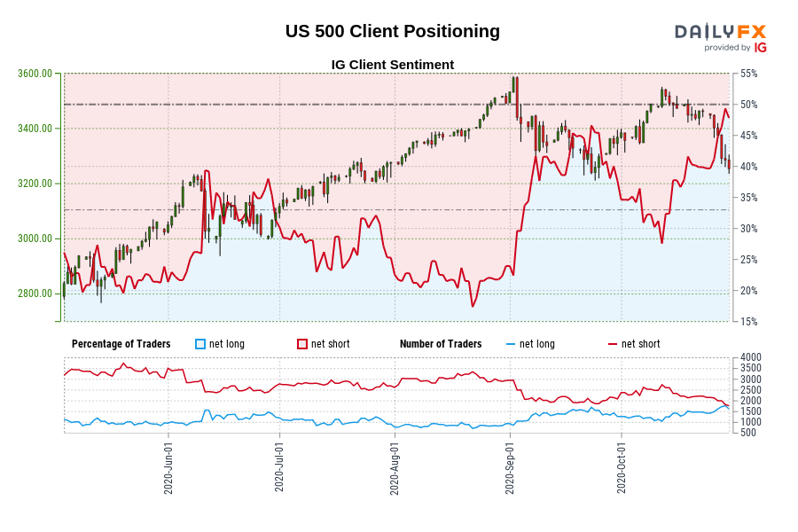Image resolution: width=798 pixels, height=532 pixels.
Task: Click the Percentage of Traders legend heading
Action: click(x=121, y=344)
